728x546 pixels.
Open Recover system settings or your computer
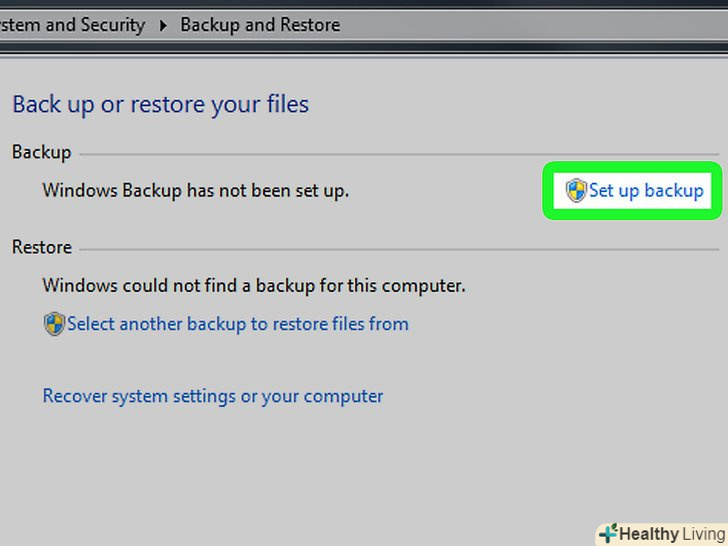(x=213, y=396)
